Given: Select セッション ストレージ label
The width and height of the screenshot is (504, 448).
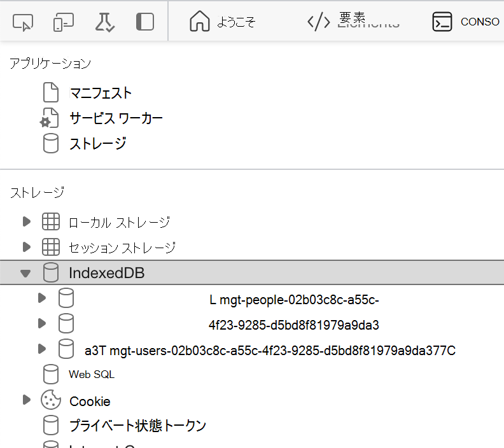Looking at the screenshot, I should (122, 248).
